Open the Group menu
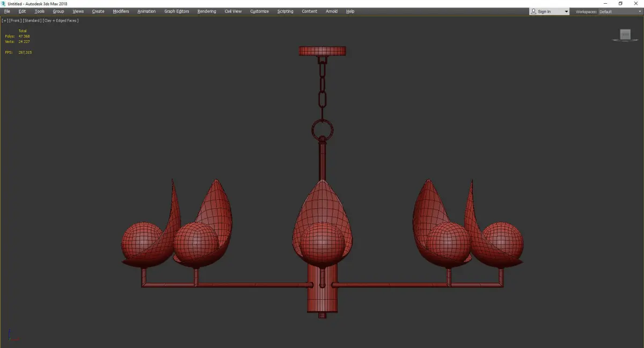 point(58,11)
